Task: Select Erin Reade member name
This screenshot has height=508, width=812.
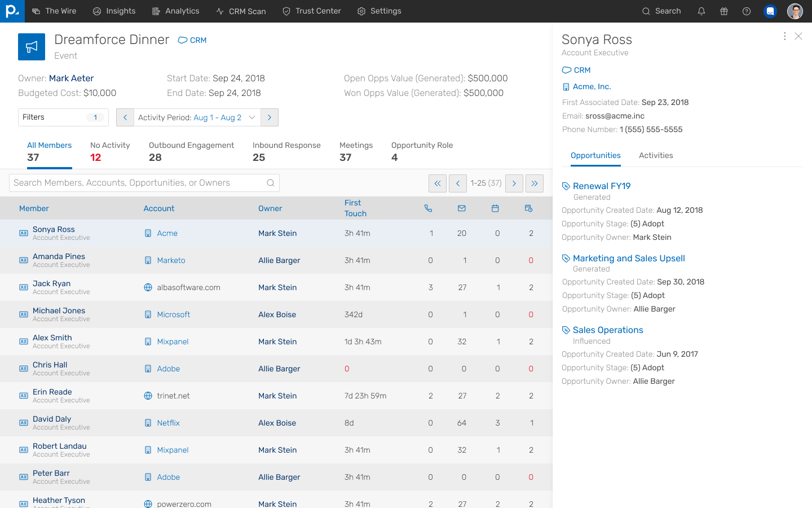Action: 52,392
